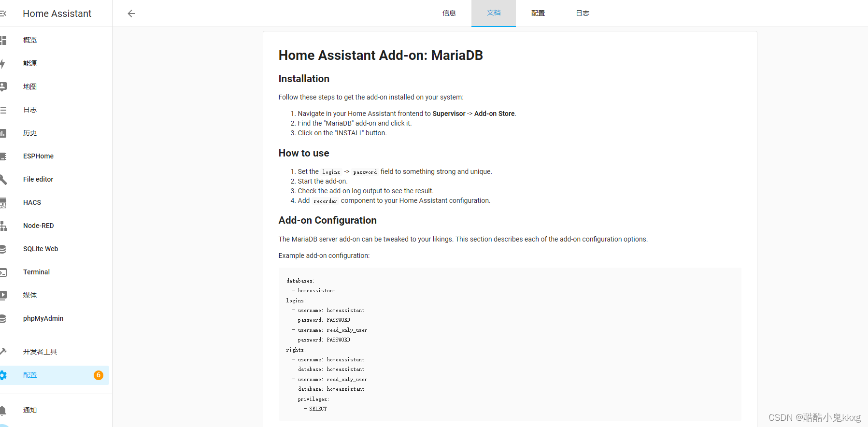Click the phpMyAdmin database icon
Screen dimensions: 868x427
click(x=3, y=318)
